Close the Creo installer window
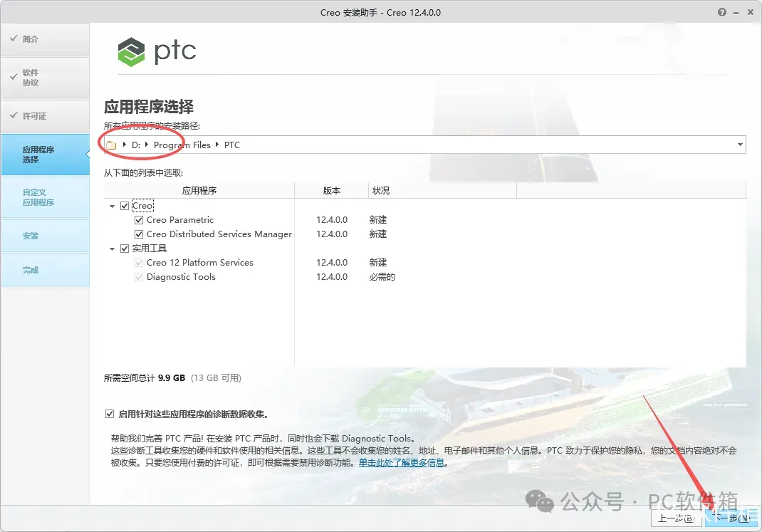 tap(751, 13)
